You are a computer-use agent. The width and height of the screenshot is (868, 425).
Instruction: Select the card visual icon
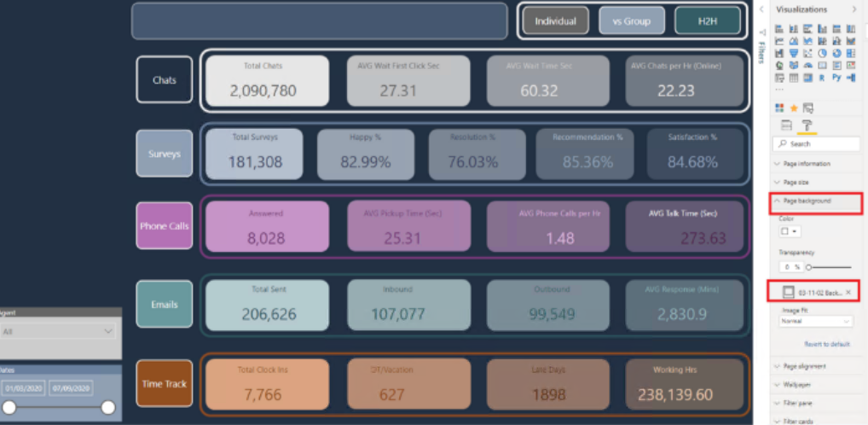point(822,66)
